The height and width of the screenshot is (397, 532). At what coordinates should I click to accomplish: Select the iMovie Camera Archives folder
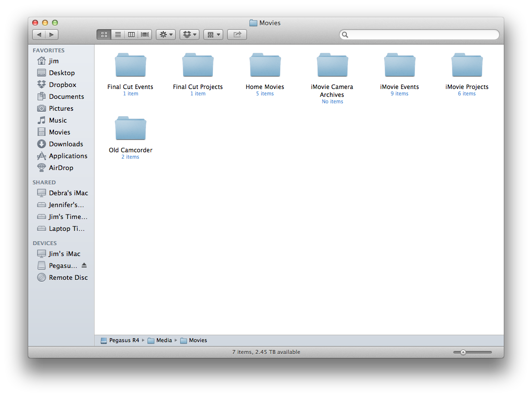point(332,65)
